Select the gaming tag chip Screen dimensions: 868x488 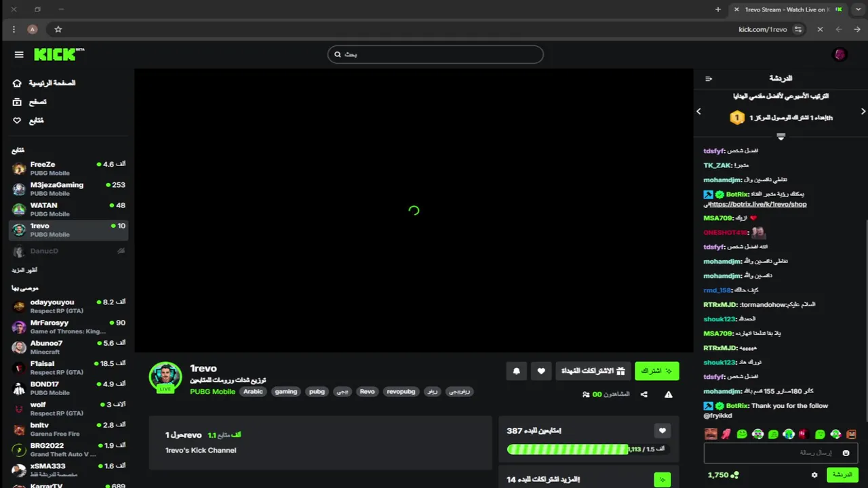(286, 391)
